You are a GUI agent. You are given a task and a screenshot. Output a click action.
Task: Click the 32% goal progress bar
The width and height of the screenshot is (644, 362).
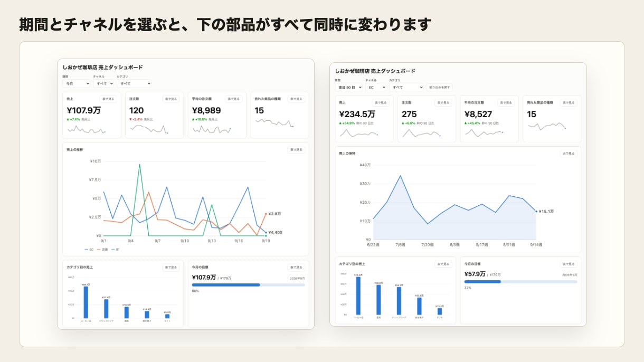tap(520, 281)
